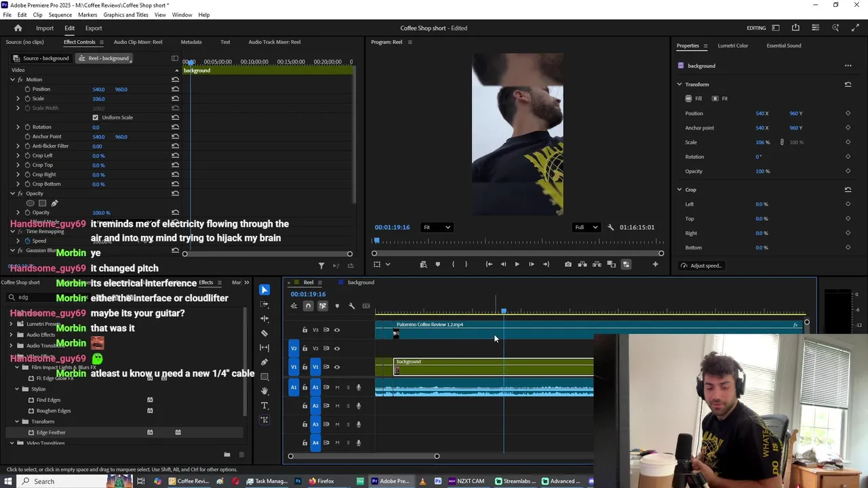Viewport: 868px width, 488px height.
Task: Solo audio track A2
Action: (x=348, y=406)
